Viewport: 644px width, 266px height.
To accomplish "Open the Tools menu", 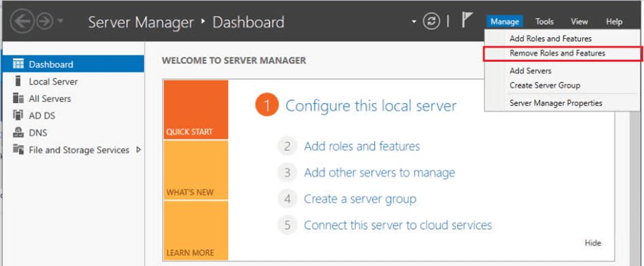I will coord(544,22).
